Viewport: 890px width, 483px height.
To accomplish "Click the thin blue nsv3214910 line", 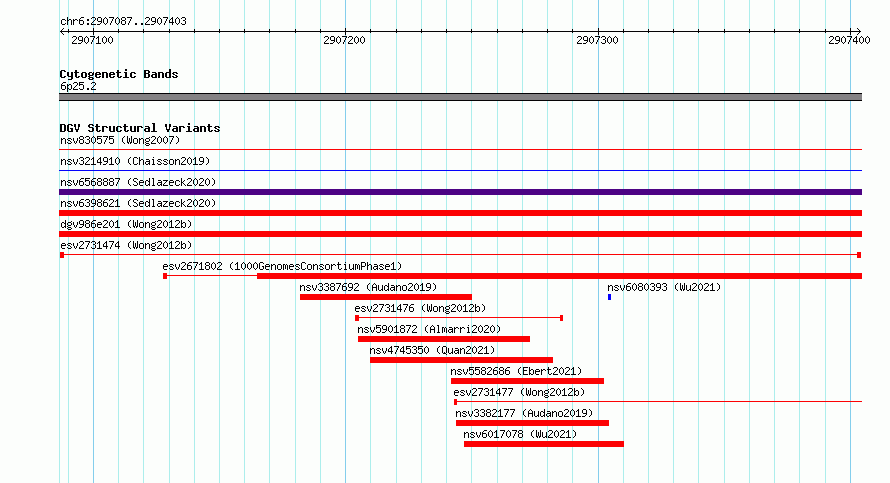I will pyautogui.click(x=460, y=170).
